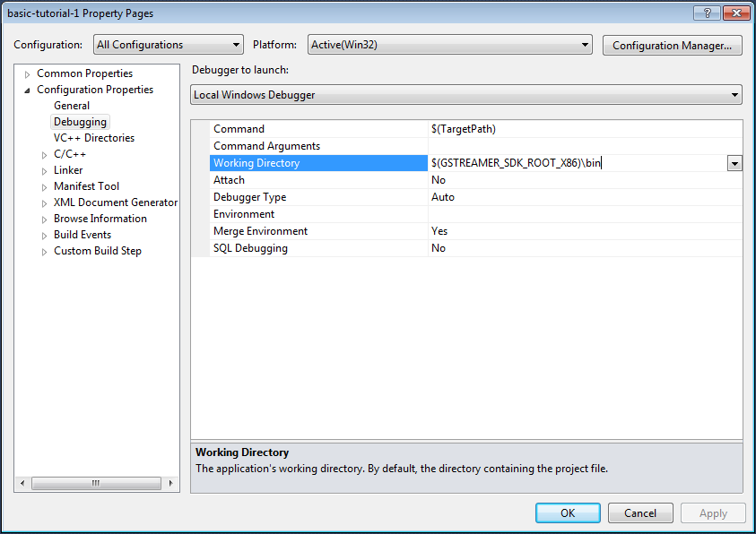Expand the Linker properties node

45,171
